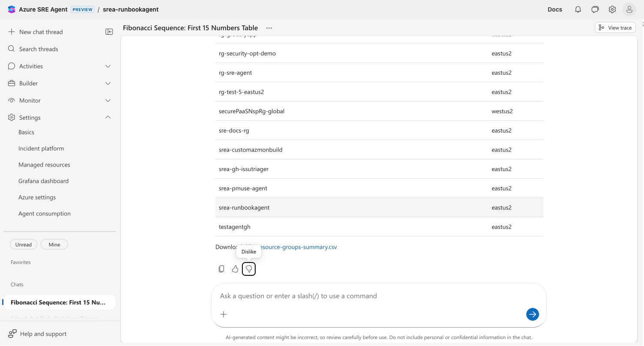Copy the response with the copy icon

tap(221, 269)
